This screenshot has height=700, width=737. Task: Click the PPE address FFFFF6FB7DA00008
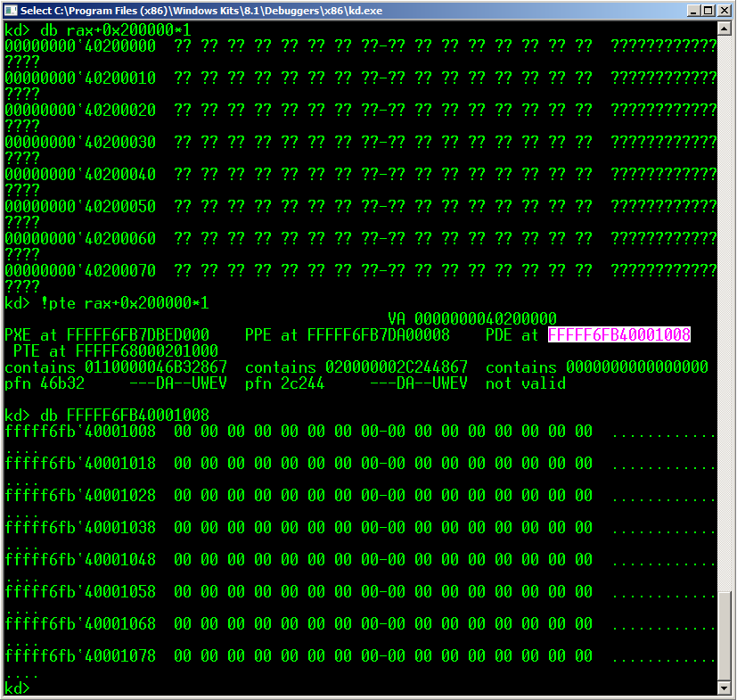[379, 335]
